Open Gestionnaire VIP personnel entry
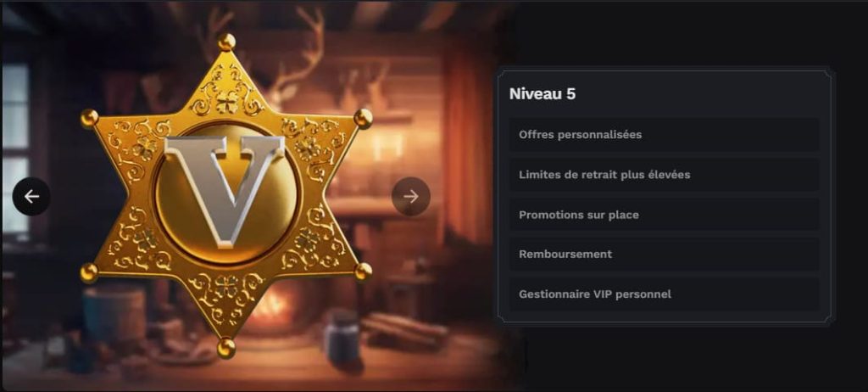Viewport: 868px width, 392px height. (x=664, y=294)
